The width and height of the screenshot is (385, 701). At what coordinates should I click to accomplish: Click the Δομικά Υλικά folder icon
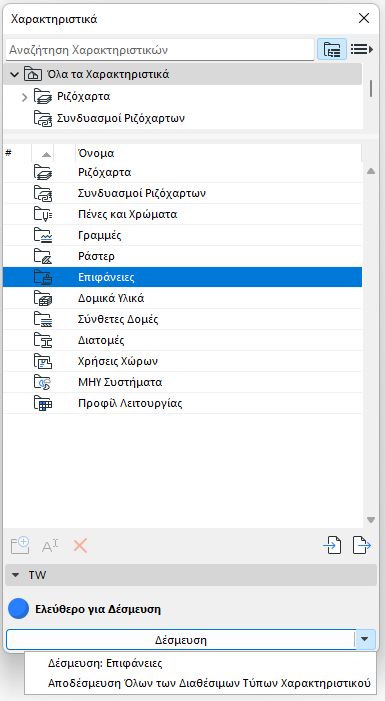click(x=43, y=298)
